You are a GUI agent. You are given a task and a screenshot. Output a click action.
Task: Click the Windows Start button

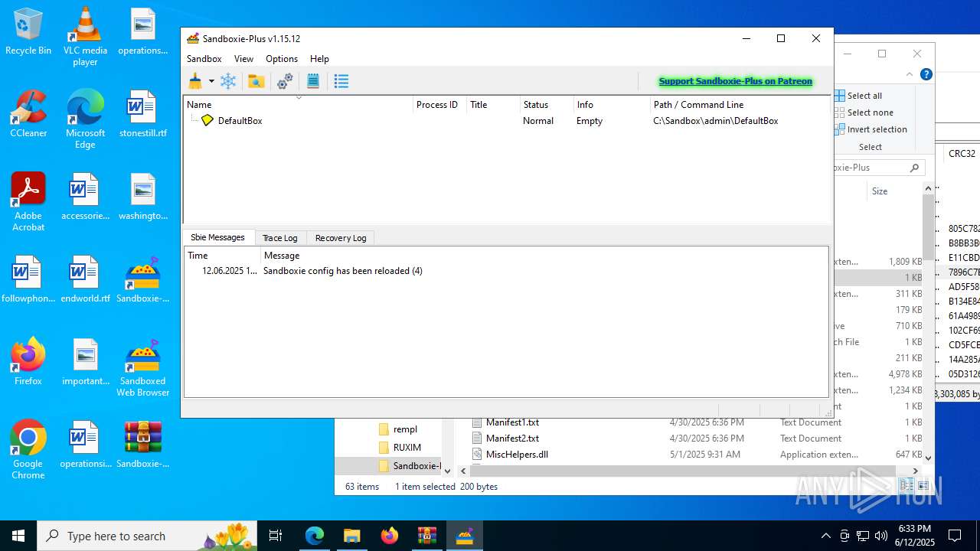18,536
